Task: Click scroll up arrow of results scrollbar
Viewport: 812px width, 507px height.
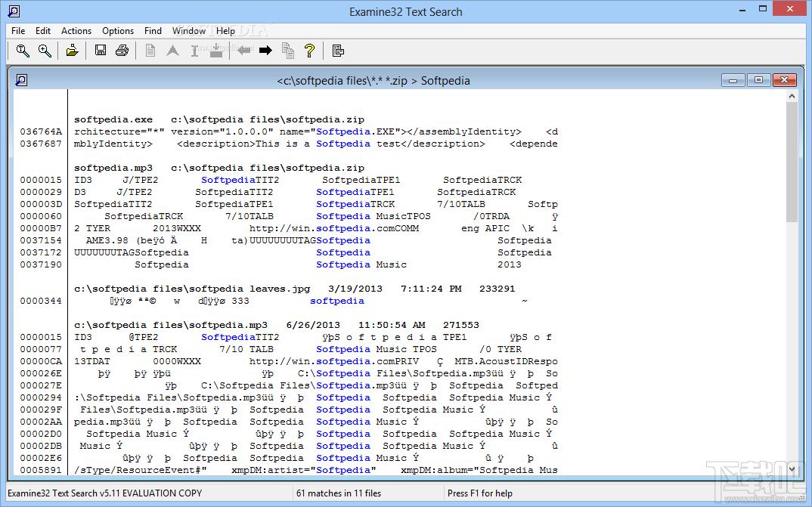Action: (792, 96)
